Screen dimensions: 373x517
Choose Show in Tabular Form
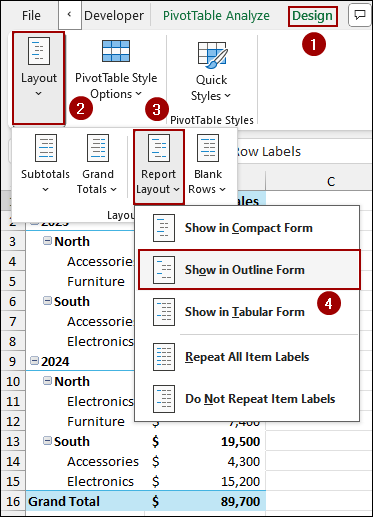tap(247, 312)
